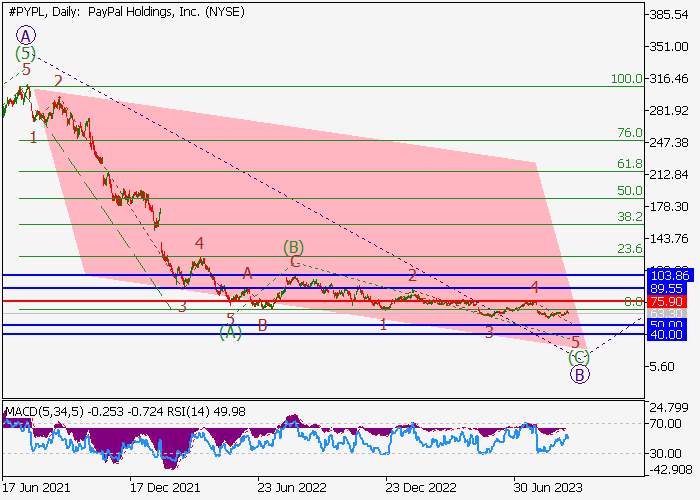Click the green 0.0 Fibonacci level label
This screenshot has height=500, width=700.
[633, 302]
